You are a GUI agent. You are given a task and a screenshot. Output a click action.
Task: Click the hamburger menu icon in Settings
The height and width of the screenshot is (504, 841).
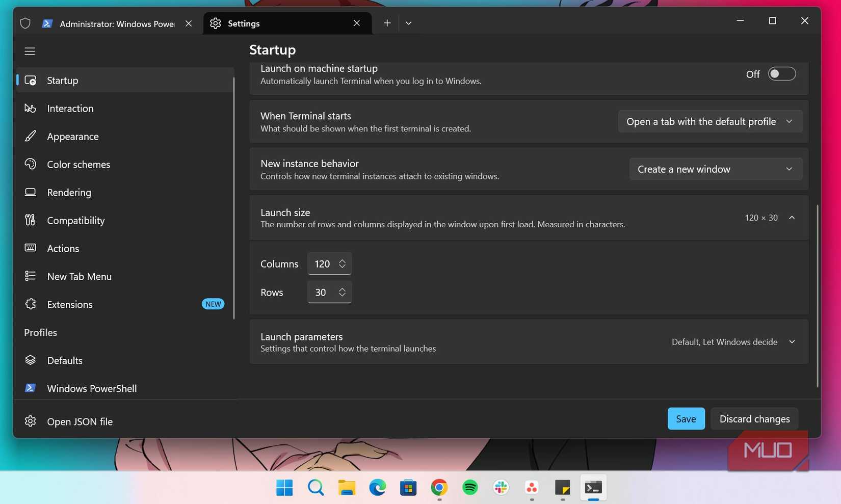[x=30, y=51]
